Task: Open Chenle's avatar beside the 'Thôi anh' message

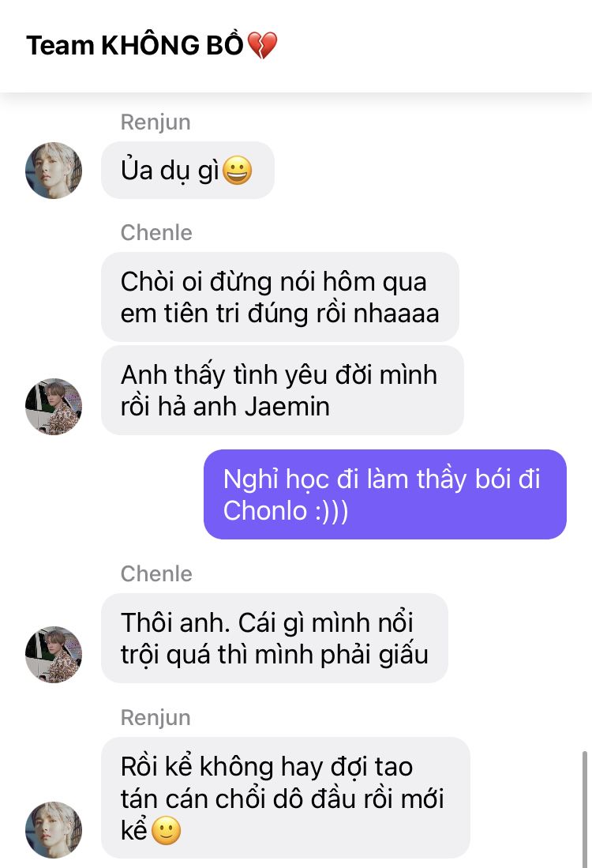Action: (54, 655)
